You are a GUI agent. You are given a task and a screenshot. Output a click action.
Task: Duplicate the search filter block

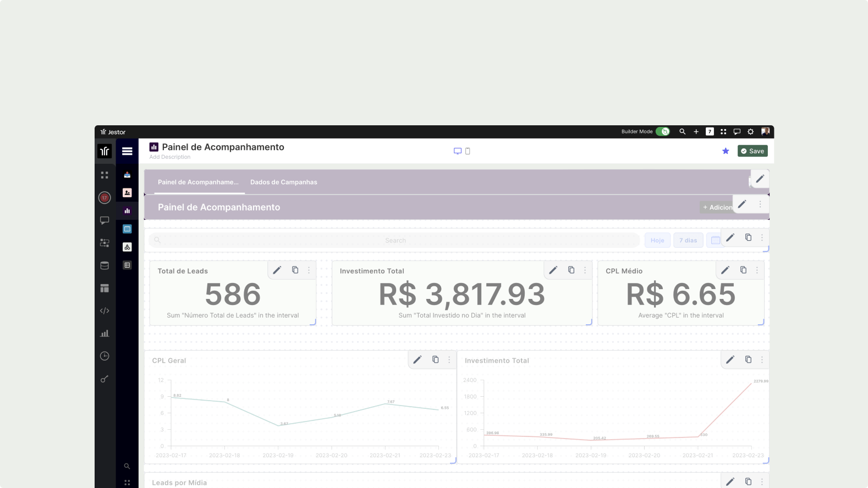pos(748,237)
